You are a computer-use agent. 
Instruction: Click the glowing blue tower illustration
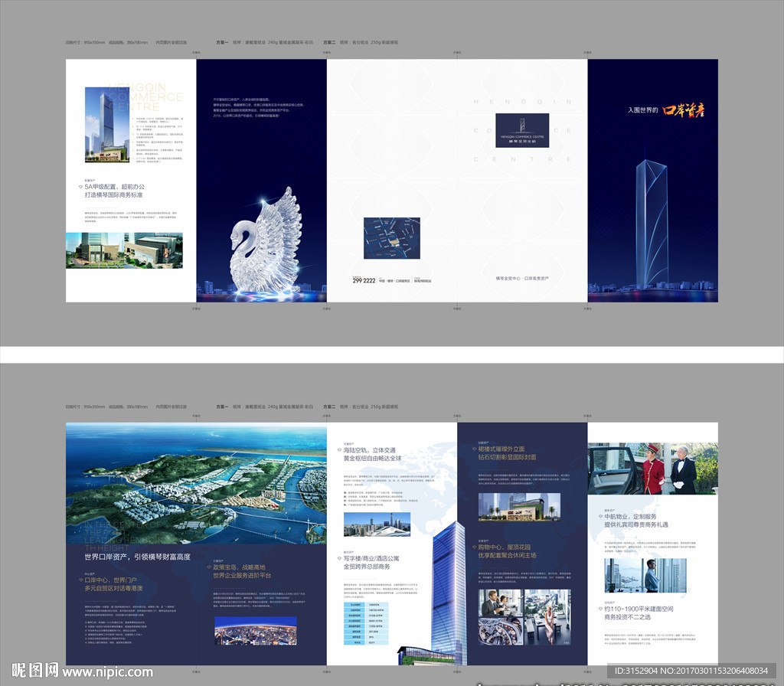coord(652,224)
